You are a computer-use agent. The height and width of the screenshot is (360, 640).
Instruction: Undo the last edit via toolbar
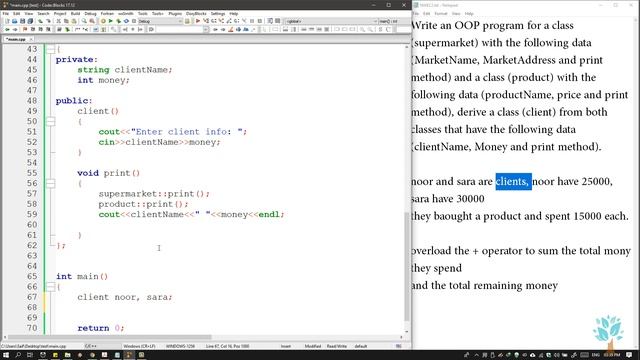tap(40, 21)
